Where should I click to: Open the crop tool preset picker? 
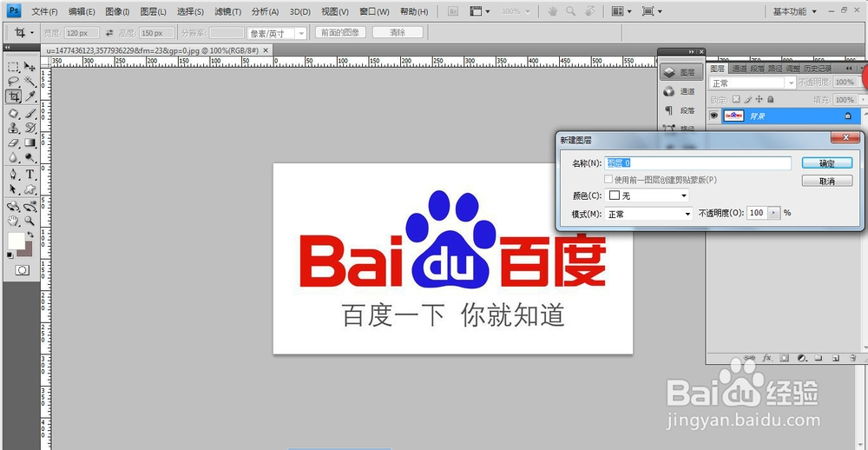pos(23,33)
